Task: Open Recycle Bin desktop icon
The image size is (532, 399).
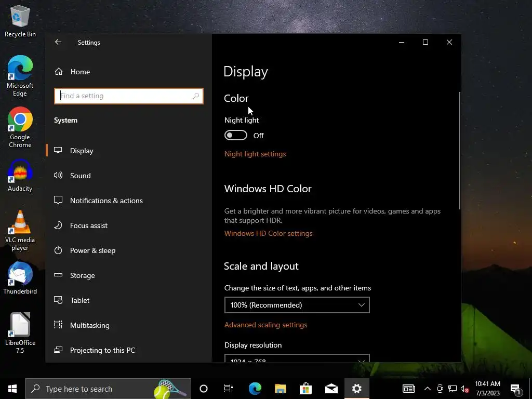Action: point(20,20)
